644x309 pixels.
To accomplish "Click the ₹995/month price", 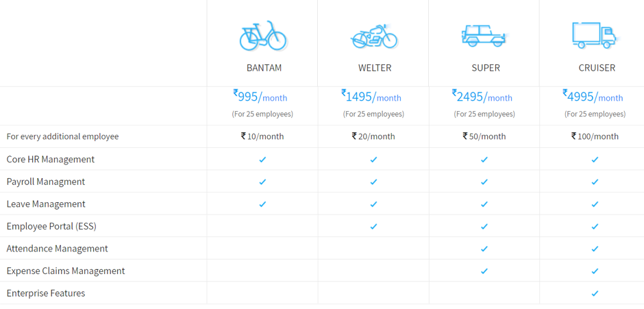I will (260, 97).
